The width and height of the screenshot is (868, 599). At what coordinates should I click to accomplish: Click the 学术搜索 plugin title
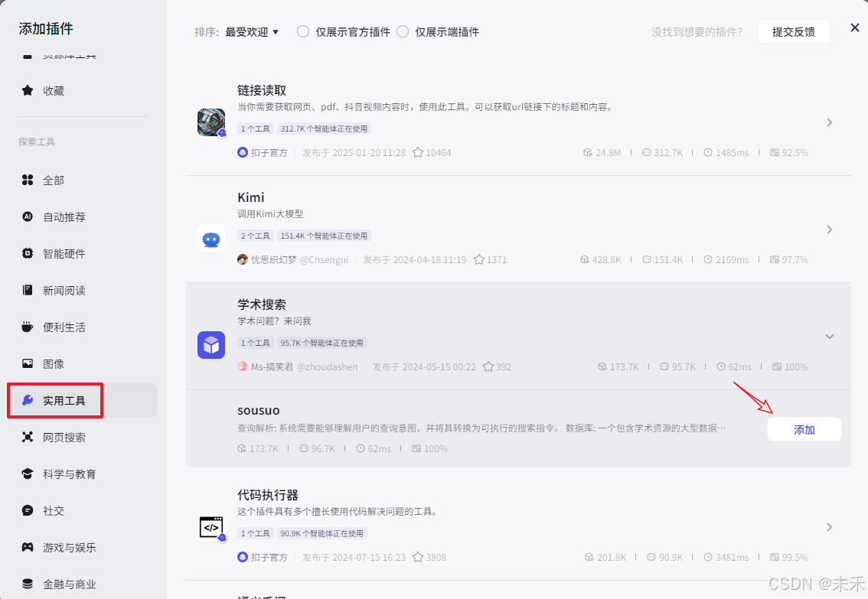click(x=262, y=304)
